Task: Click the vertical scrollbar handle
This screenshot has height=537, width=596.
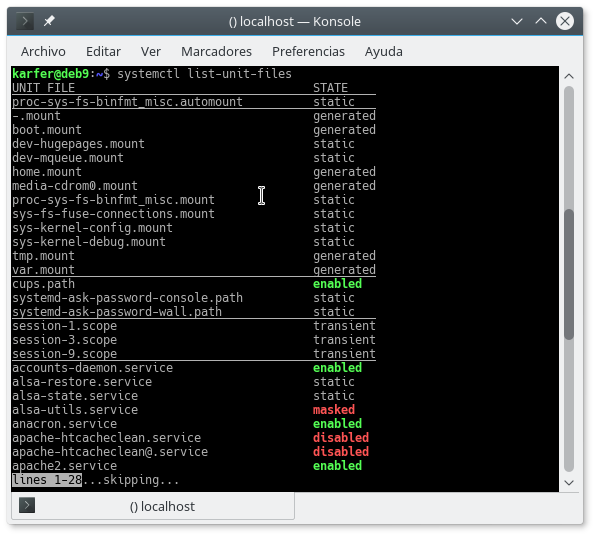Action: pyautogui.click(x=569, y=274)
